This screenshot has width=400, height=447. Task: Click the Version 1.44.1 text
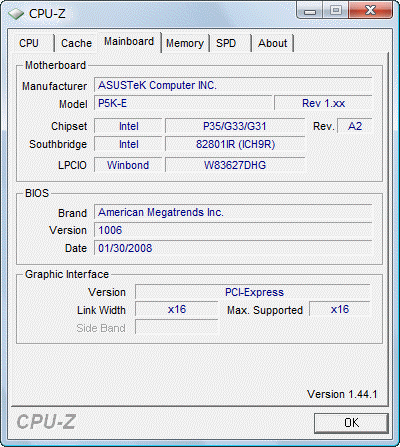342,394
